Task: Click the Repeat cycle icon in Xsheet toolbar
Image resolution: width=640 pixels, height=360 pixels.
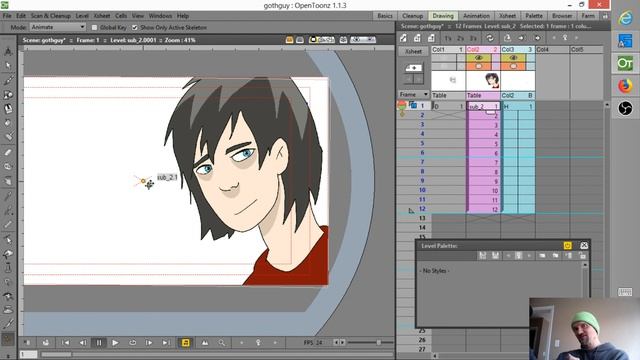Action: click(490, 38)
